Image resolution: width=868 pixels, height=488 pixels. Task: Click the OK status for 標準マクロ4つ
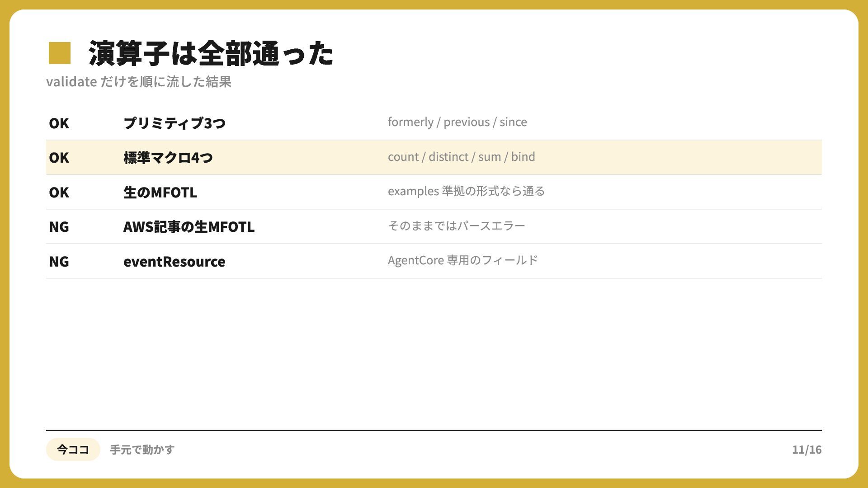(x=59, y=158)
